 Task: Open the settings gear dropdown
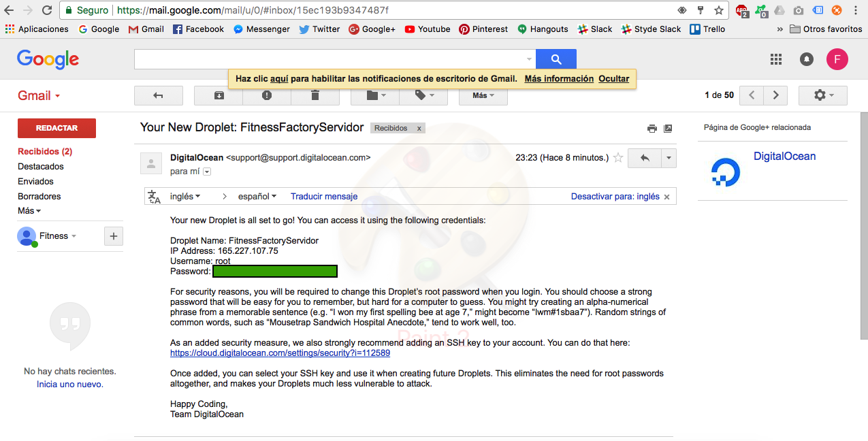click(822, 95)
